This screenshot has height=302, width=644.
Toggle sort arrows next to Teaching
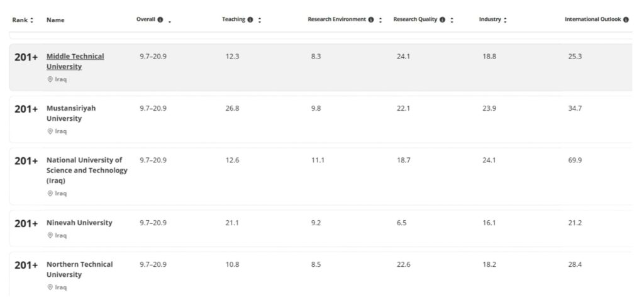260,20
